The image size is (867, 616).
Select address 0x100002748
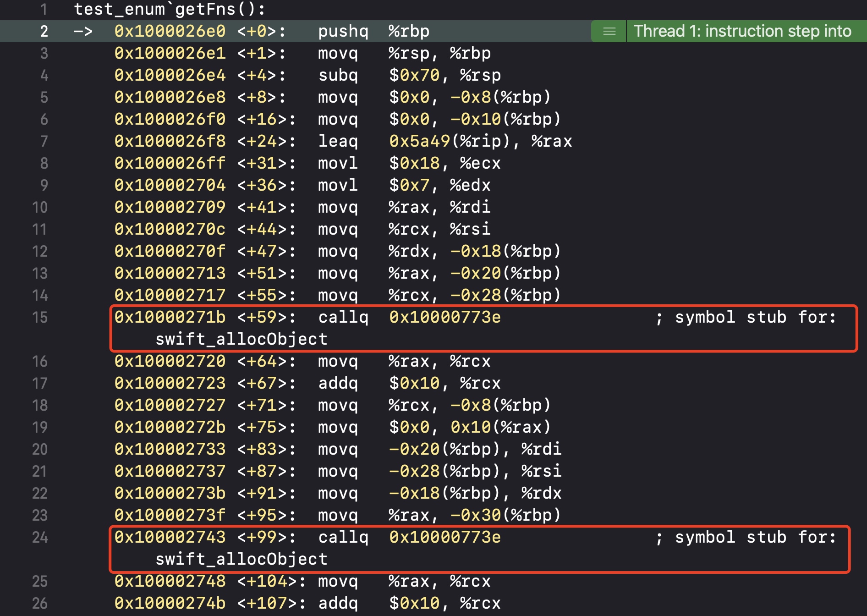(x=170, y=581)
